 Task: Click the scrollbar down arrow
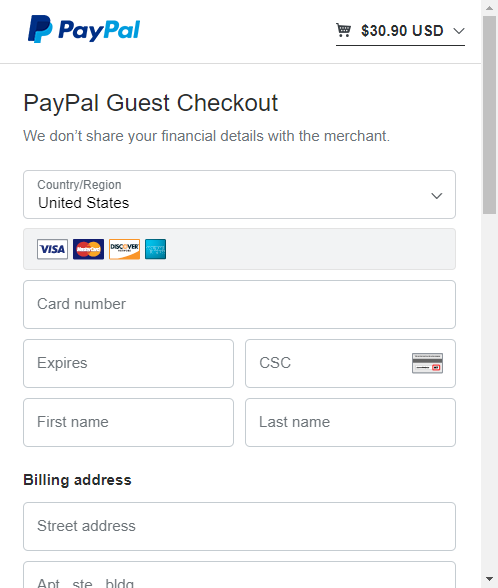coord(489,579)
